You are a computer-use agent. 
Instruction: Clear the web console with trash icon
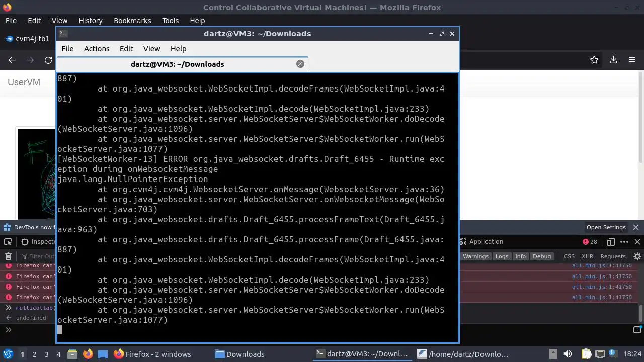coord(8,256)
